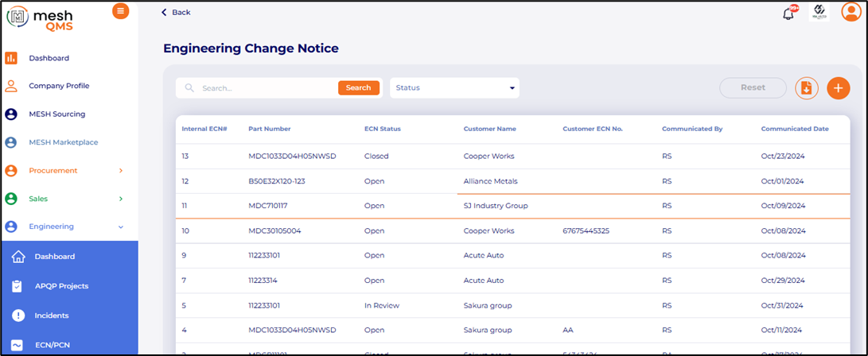Image resolution: width=868 pixels, height=356 pixels.
Task: Click the user profile avatar icon
Action: pos(850,12)
